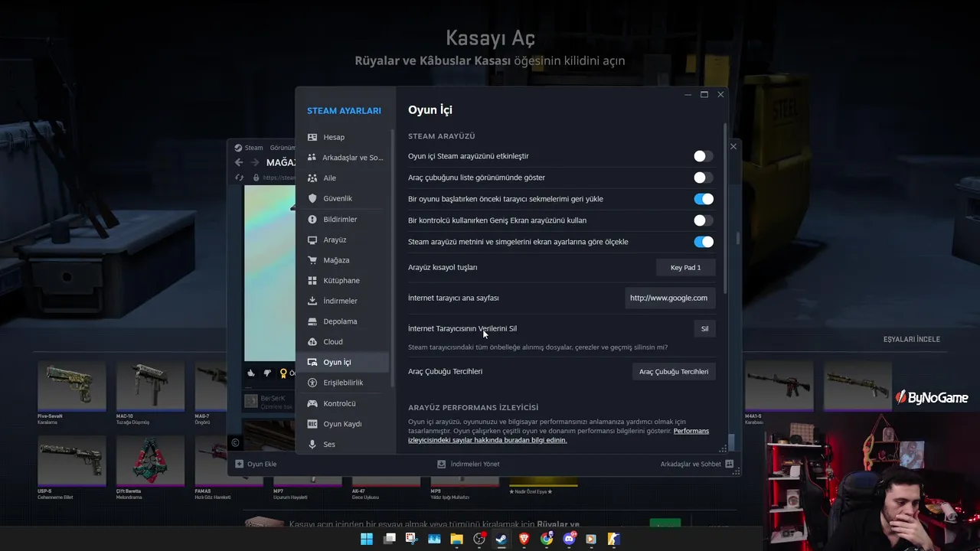Image resolution: width=980 pixels, height=551 pixels.
Task: Click the forward arrow in Steam window
Action: tap(255, 162)
